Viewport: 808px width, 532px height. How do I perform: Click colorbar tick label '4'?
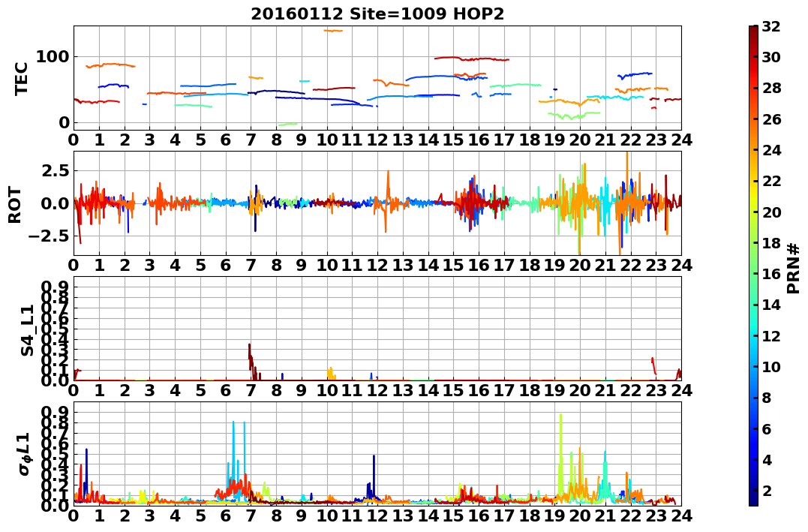click(x=767, y=459)
